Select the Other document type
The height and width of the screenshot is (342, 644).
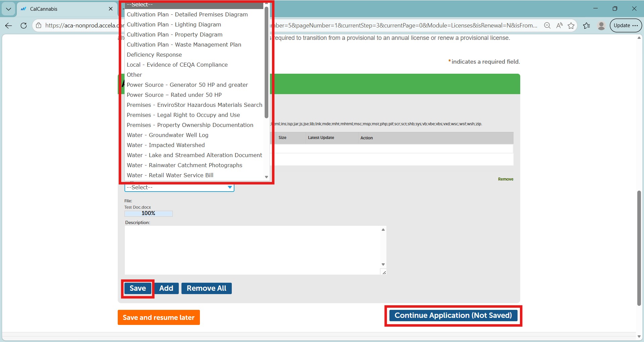[x=195, y=75]
